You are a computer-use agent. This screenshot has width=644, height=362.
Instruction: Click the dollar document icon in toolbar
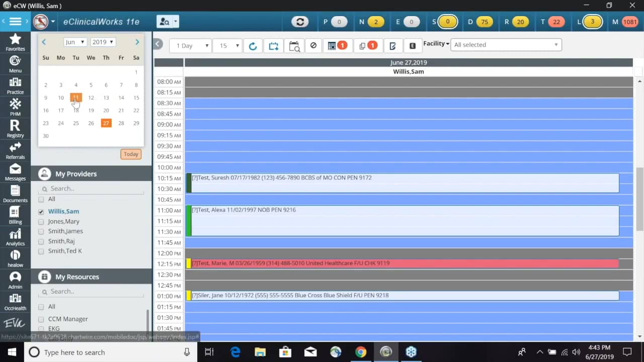click(x=412, y=46)
